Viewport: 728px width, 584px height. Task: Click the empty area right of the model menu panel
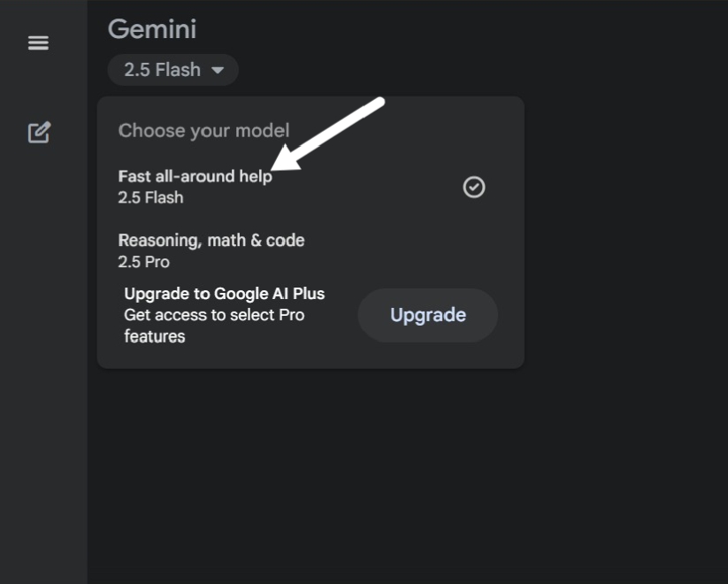(x=628, y=230)
